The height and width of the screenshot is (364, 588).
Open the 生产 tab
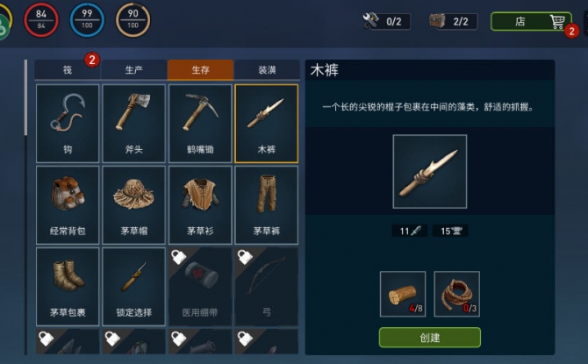point(134,69)
